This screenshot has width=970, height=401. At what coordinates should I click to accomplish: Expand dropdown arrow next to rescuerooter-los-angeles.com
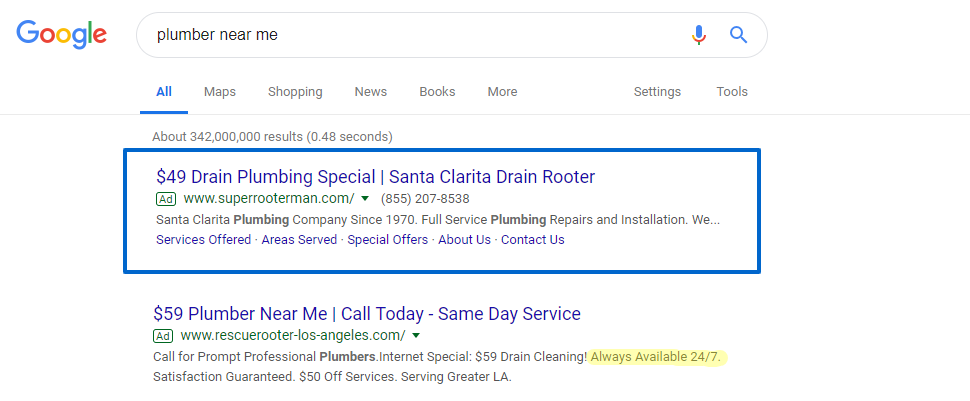416,335
